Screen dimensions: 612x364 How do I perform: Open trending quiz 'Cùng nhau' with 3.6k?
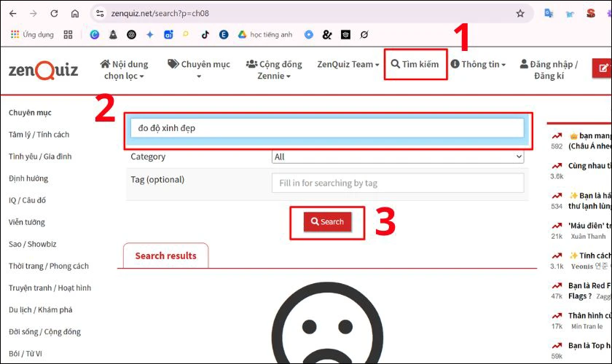coord(589,166)
